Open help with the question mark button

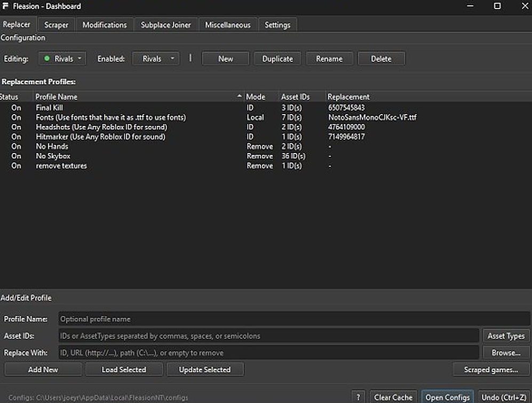[358, 397]
